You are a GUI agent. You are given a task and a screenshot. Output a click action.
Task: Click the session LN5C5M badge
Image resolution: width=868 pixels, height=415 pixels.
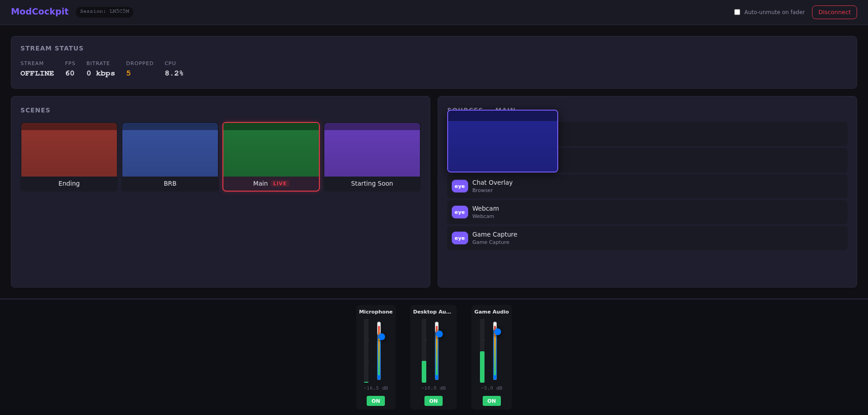[104, 11]
